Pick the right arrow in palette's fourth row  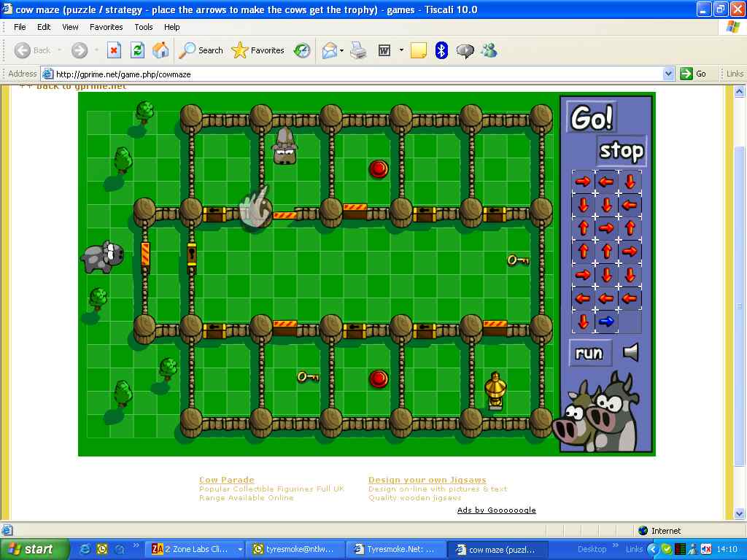630,252
